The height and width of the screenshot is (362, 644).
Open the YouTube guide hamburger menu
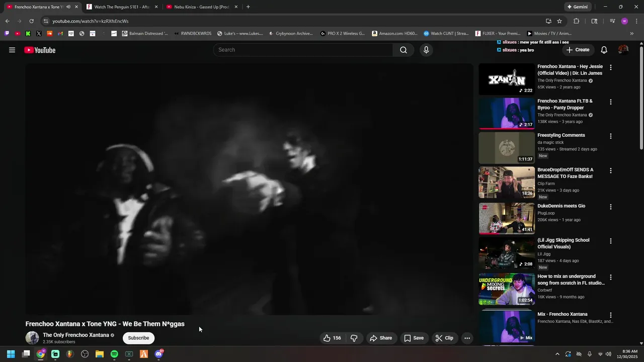click(x=12, y=50)
